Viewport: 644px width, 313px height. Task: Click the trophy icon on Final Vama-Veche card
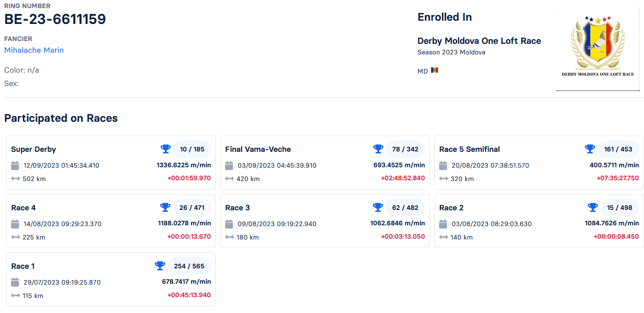point(378,149)
